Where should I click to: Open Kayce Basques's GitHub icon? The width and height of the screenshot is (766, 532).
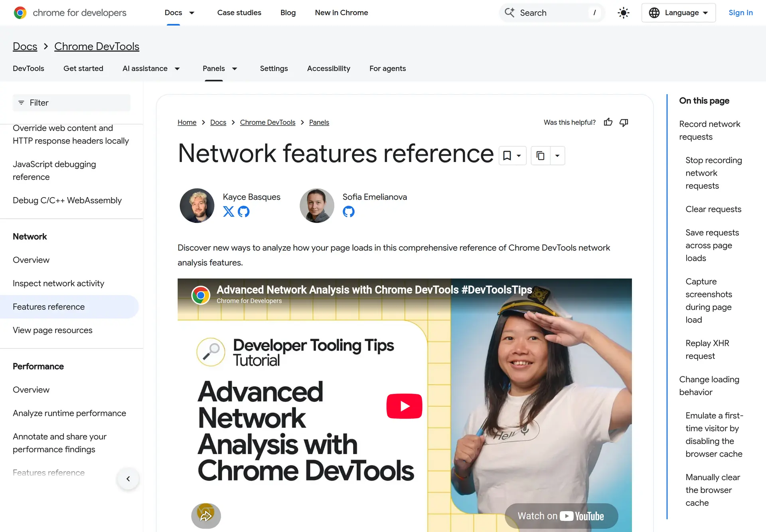[x=244, y=212]
